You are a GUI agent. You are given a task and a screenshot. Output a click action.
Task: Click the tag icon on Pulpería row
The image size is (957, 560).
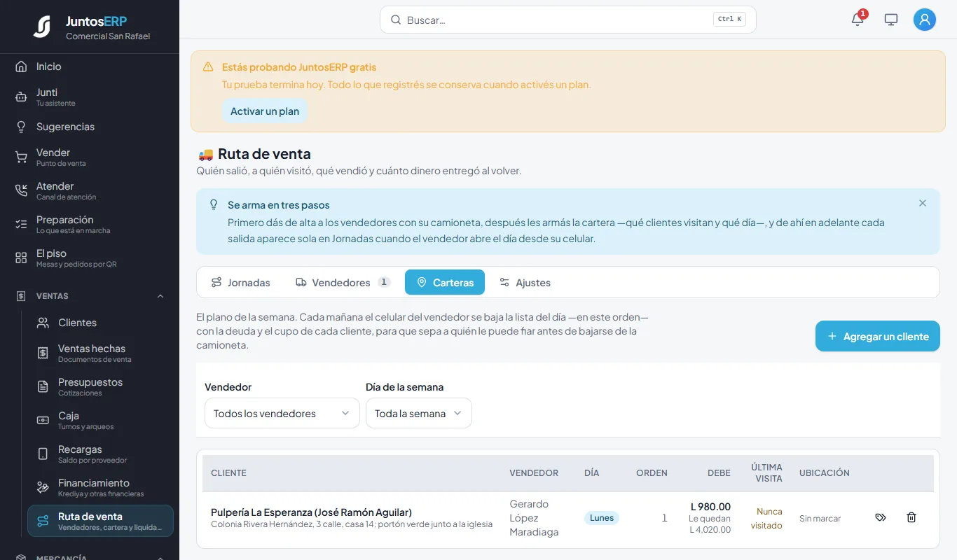point(881,518)
